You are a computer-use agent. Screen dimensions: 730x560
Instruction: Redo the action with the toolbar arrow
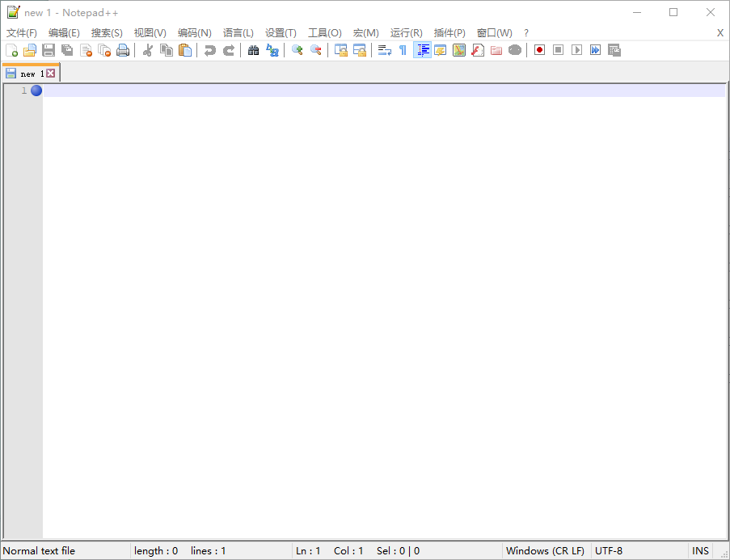[x=229, y=50]
